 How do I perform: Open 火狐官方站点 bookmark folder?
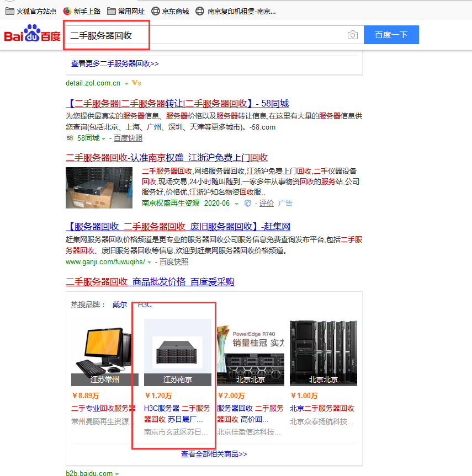(x=31, y=12)
